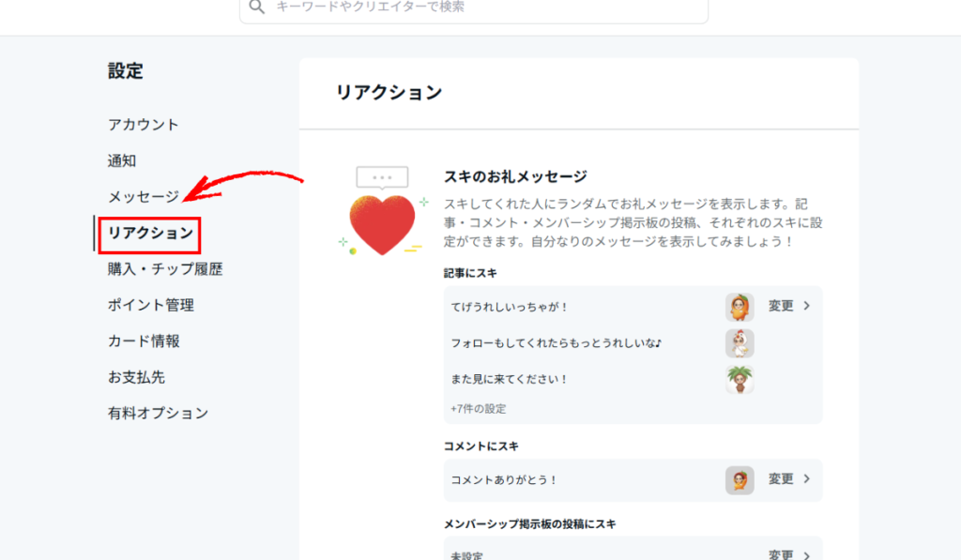This screenshot has height=560, width=961.
Task: Open 通知 settings section
Action: coord(122,161)
